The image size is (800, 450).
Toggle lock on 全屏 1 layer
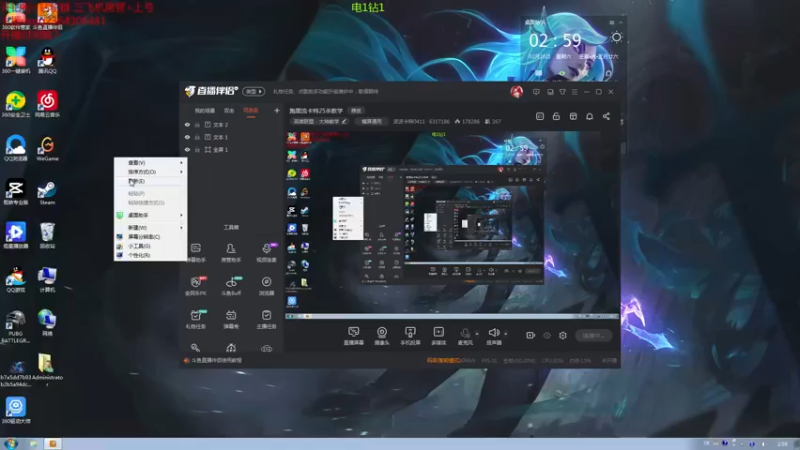click(x=197, y=150)
